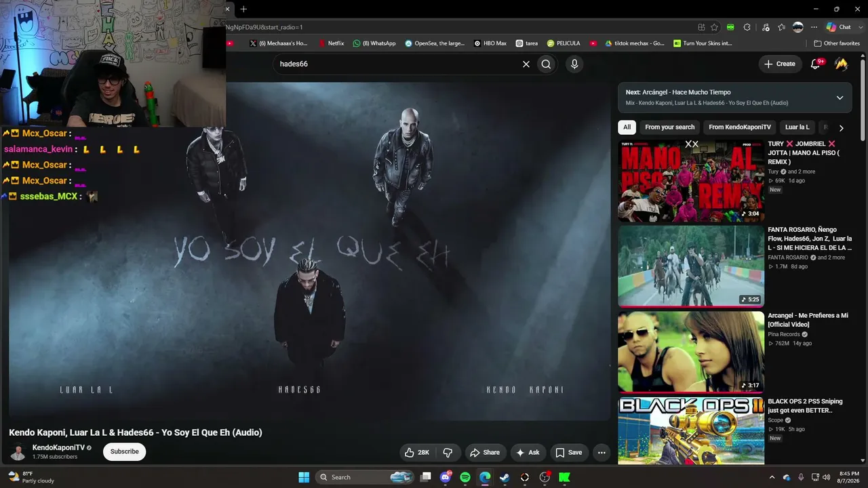
Task: Click the browser address bar URL
Action: (264, 27)
